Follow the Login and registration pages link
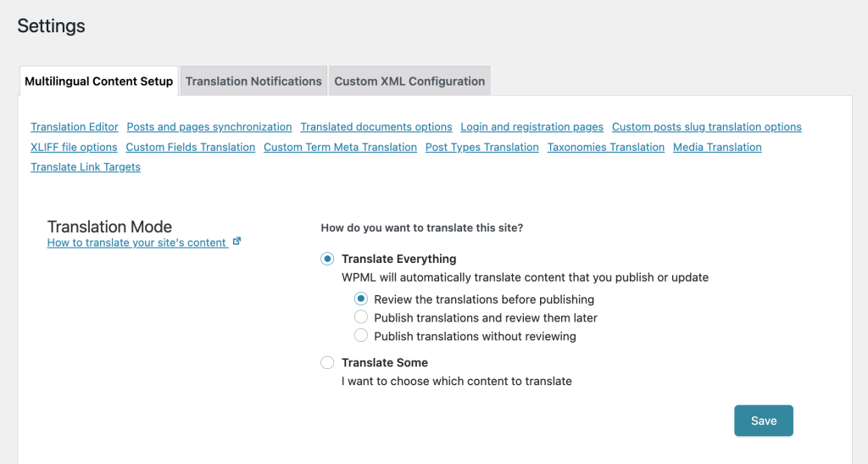Image resolution: width=868 pixels, height=464 pixels. click(x=532, y=126)
